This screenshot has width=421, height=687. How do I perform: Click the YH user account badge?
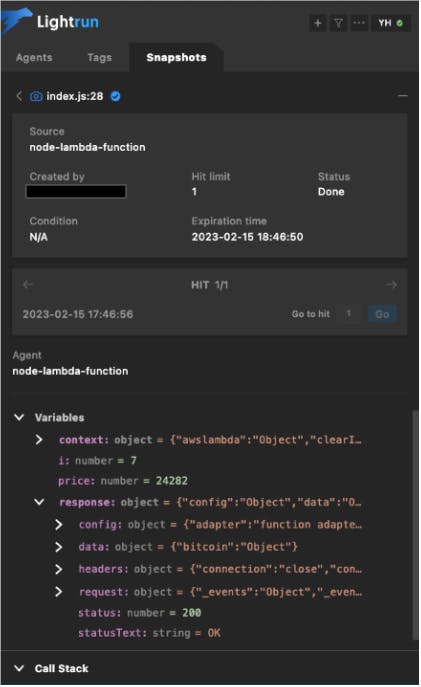(x=391, y=23)
